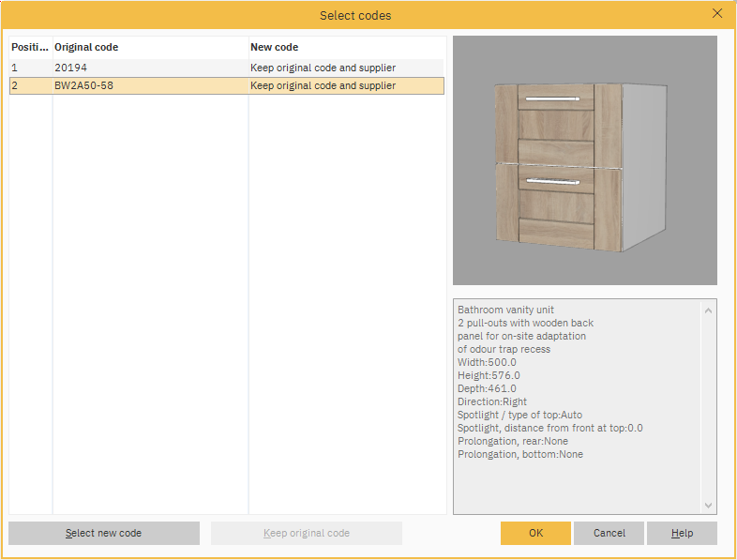Click the Position column header
737x560 pixels.
pos(29,47)
